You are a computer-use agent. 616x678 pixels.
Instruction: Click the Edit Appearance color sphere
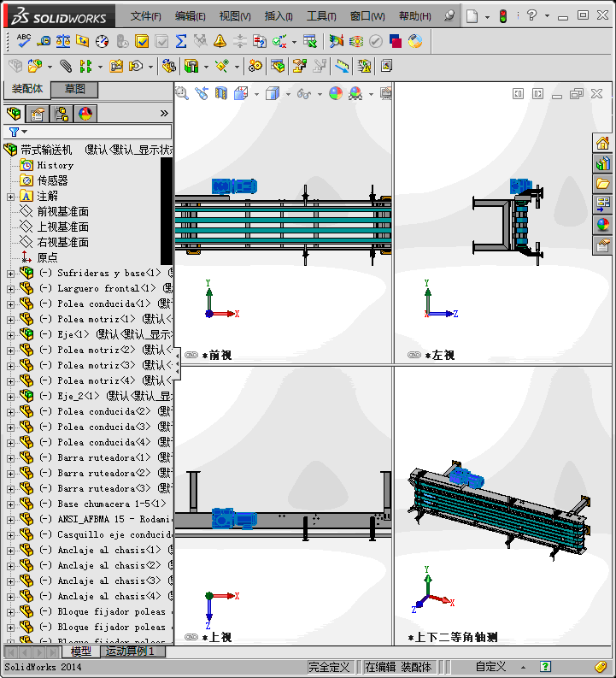(336, 93)
